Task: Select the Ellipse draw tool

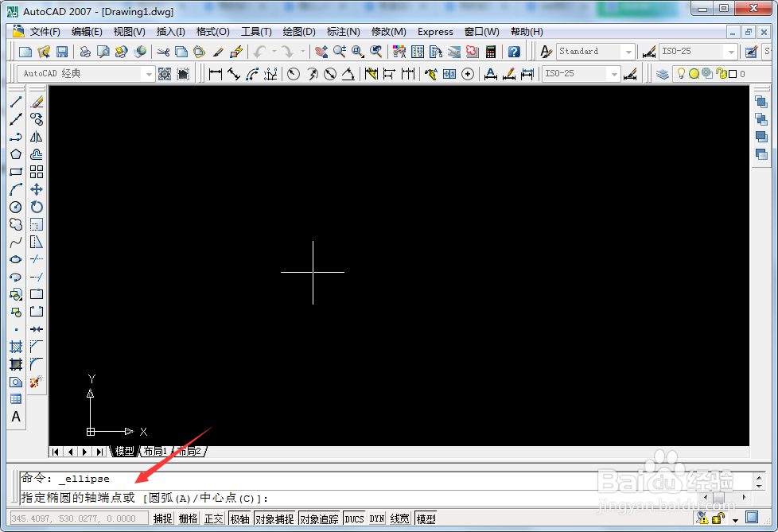Action: pyautogui.click(x=16, y=259)
